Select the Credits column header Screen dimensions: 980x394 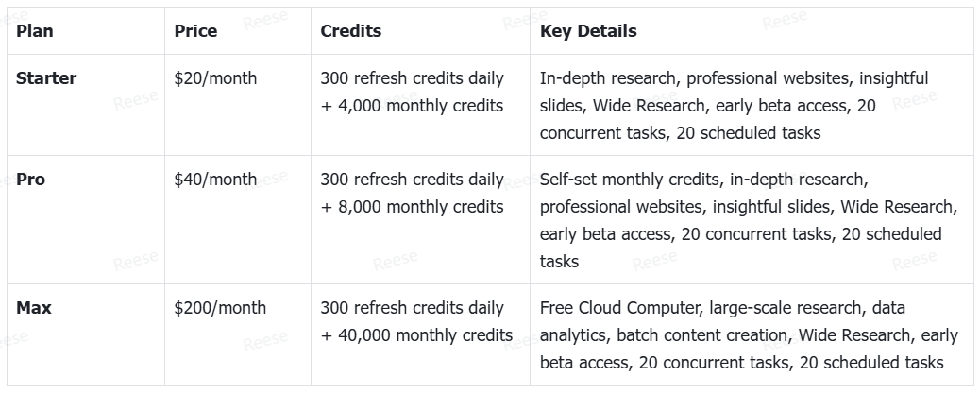(x=350, y=30)
